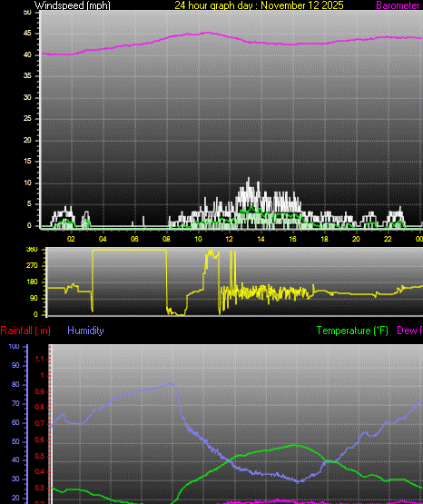Screen dimensions: 423x504
Task: Click 1.1 on the red rainfall axis
Action: (x=39, y=359)
